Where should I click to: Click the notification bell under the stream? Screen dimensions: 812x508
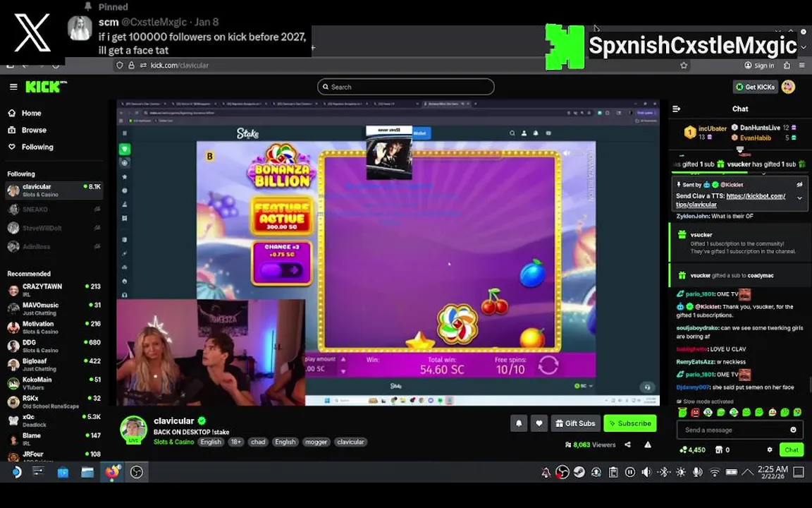[518, 423]
